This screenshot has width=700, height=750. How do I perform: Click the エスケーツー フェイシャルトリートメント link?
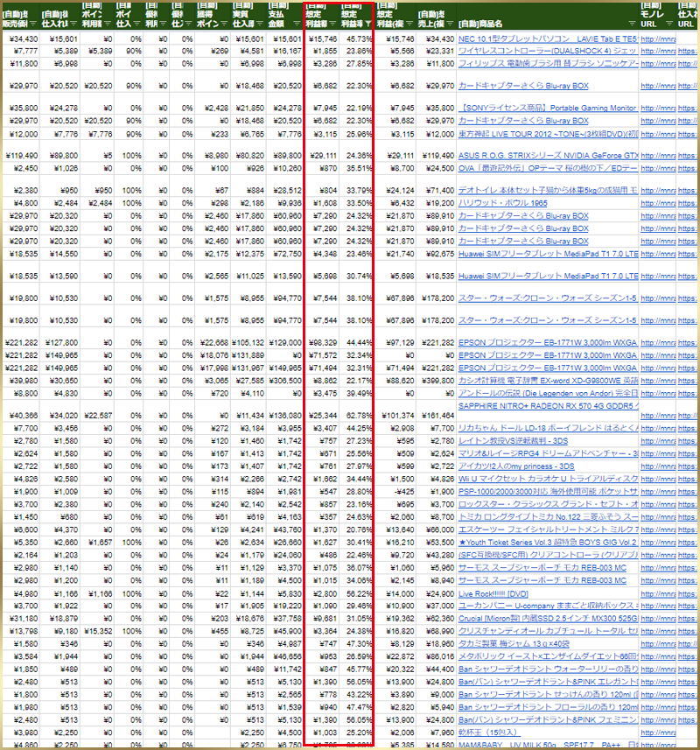pos(548,529)
